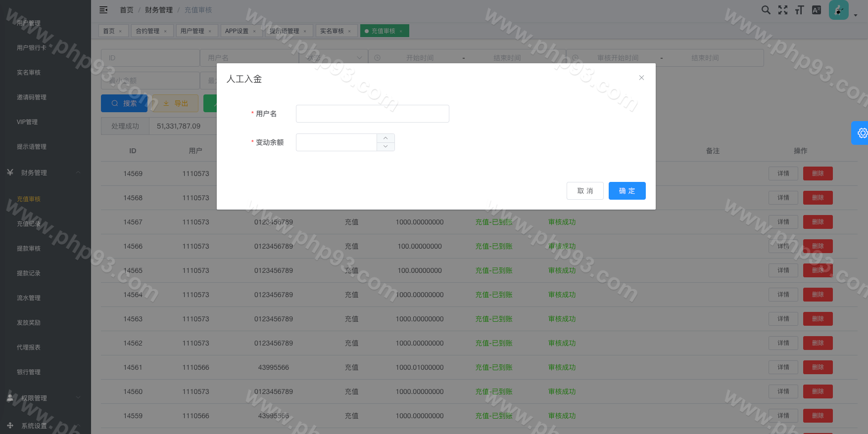Open the font size adjustment icon

click(x=799, y=10)
